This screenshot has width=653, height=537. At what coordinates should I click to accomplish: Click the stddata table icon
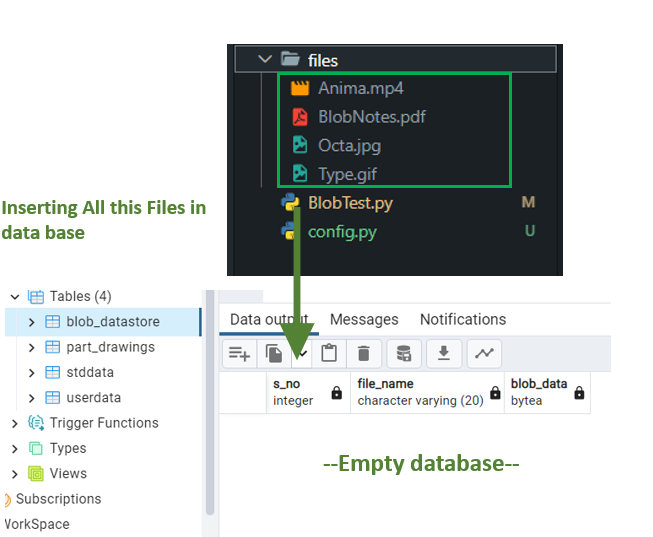tap(52, 372)
